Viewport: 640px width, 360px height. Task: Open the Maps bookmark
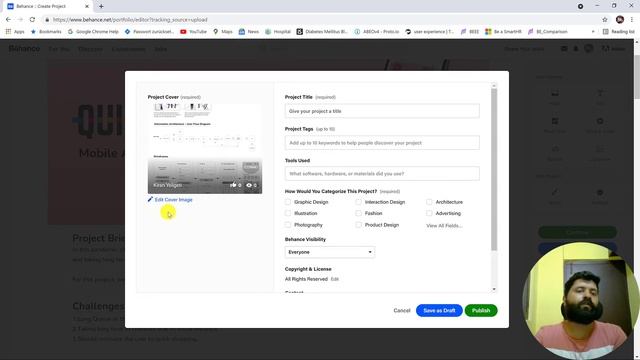tap(223, 31)
